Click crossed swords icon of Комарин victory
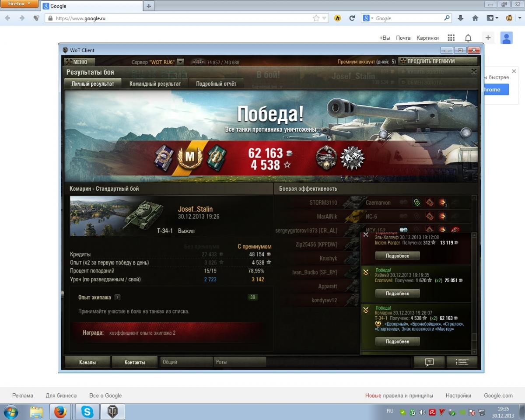 coord(367,310)
